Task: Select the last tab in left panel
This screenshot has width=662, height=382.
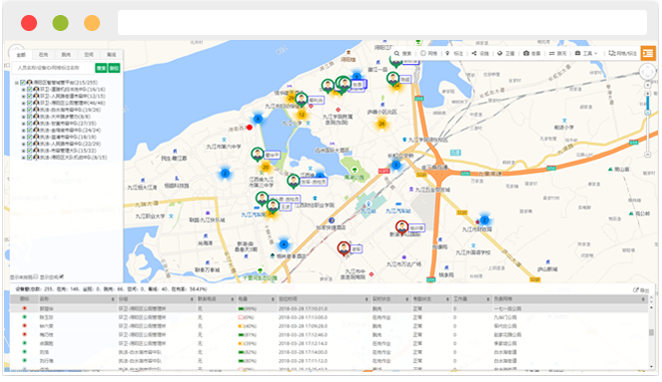Action: coord(111,54)
